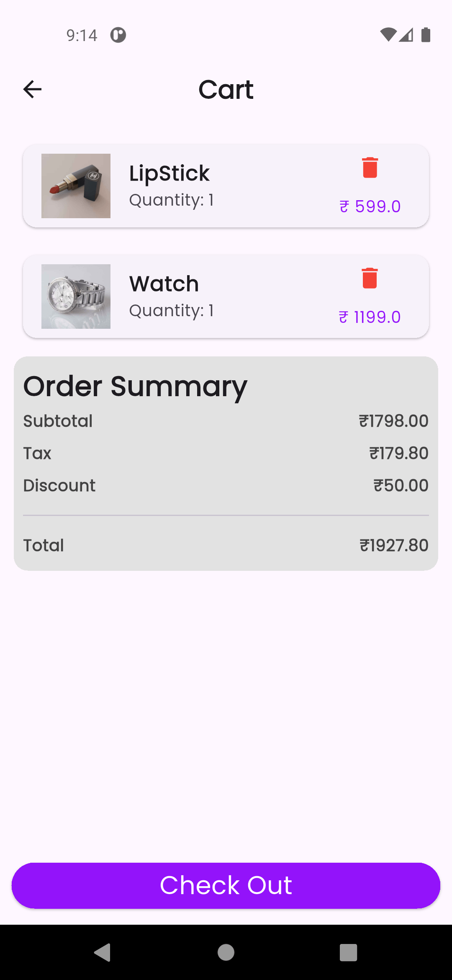Tap the back arrow icon

click(32, 89)
